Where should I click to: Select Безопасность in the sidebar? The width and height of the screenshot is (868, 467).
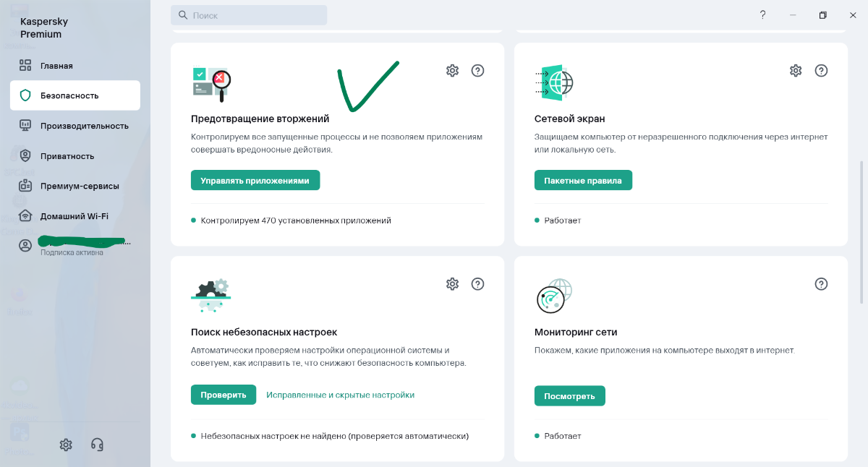(x=75, y=95)
